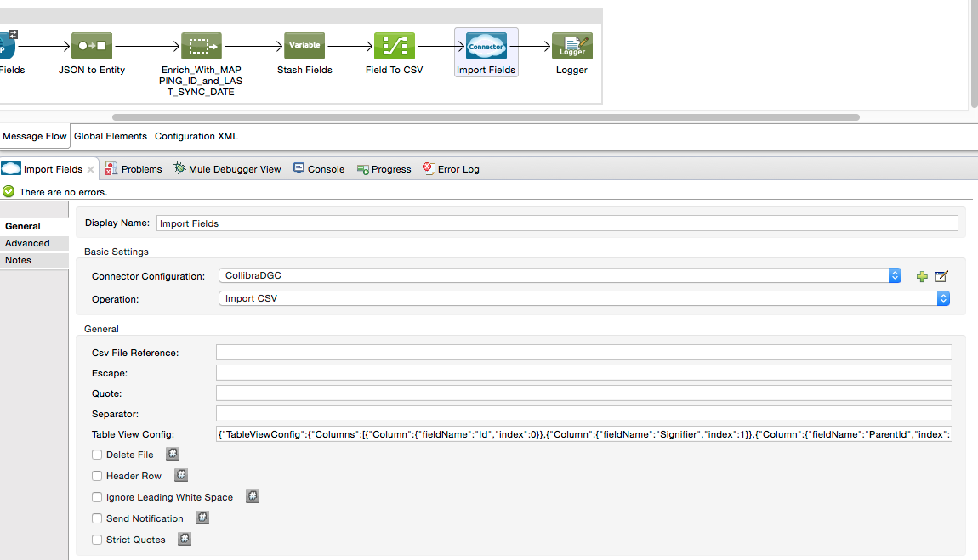Viewport: 978px width, 560px height.
Task: Toggle the Header Row checkbox
Action: pyautogui.click(x=97, y=476)
